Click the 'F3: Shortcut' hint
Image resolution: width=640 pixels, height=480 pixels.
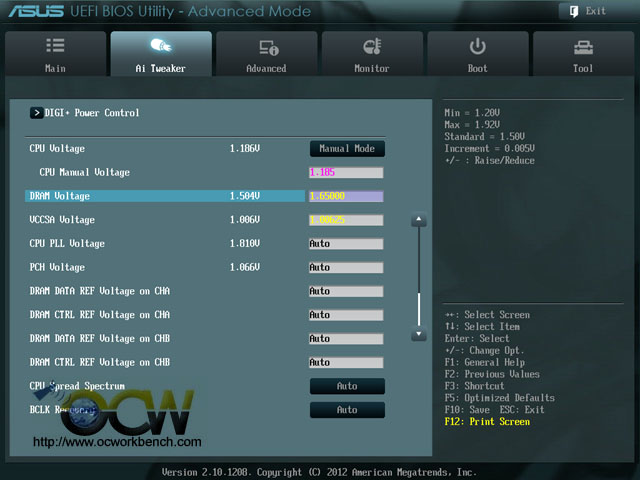click(x=474, y=386)
